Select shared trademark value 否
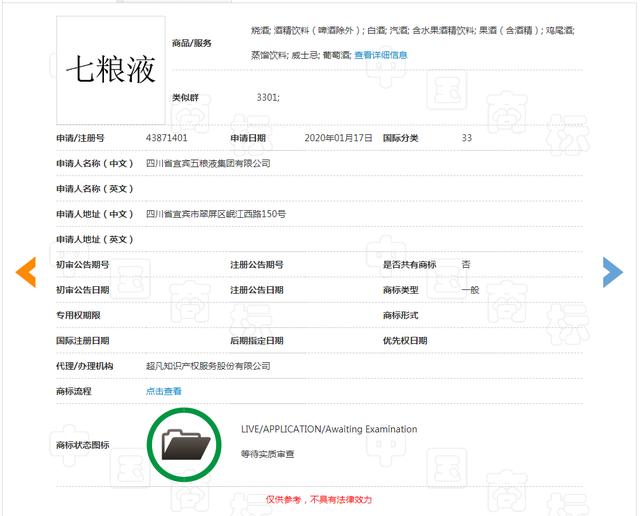 [x=466, y=265]
